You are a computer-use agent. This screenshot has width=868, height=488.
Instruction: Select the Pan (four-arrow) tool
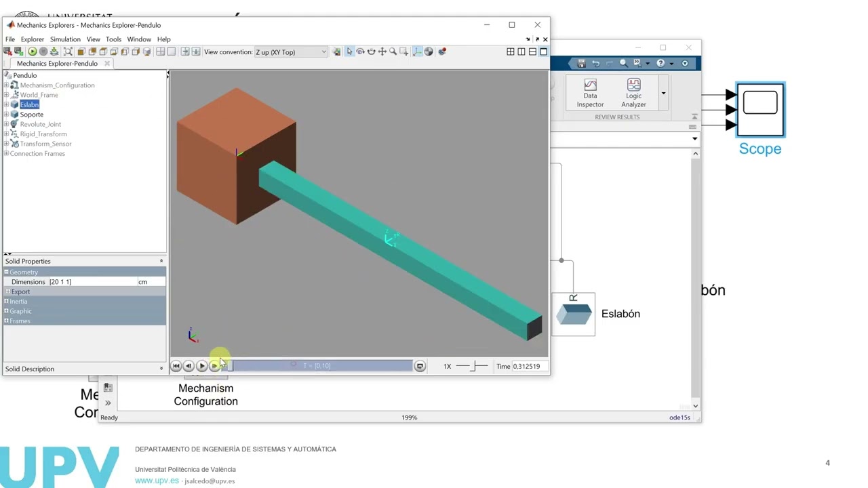[382, 52]
